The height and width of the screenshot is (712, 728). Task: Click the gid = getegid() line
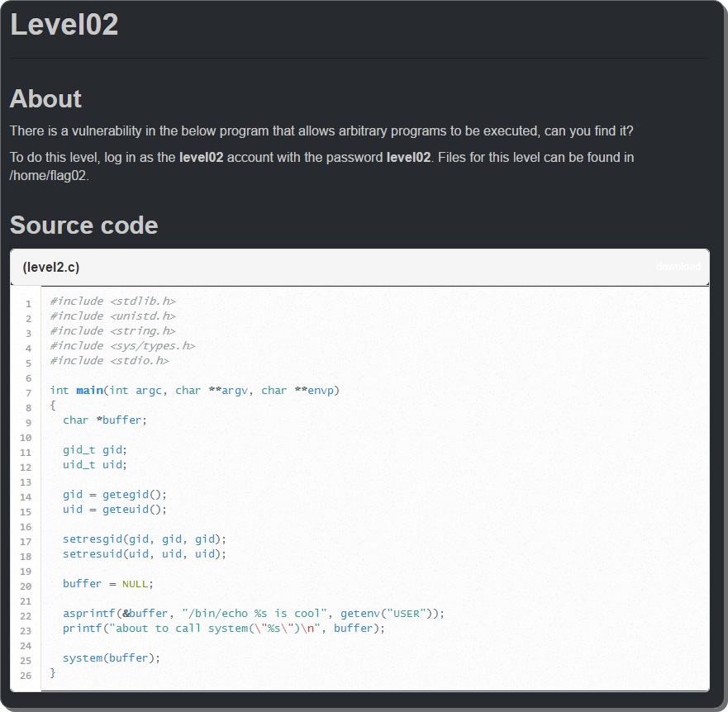tap(115, 495)
